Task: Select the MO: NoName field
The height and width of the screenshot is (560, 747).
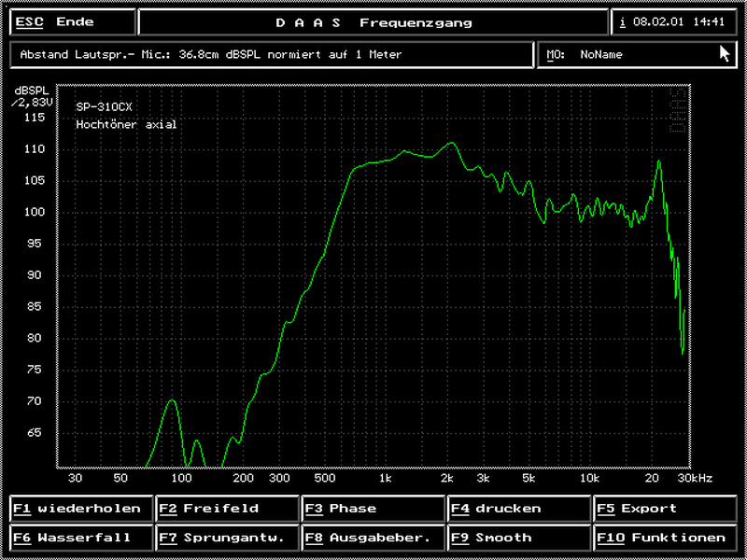Action: click(x=635, y=54)
